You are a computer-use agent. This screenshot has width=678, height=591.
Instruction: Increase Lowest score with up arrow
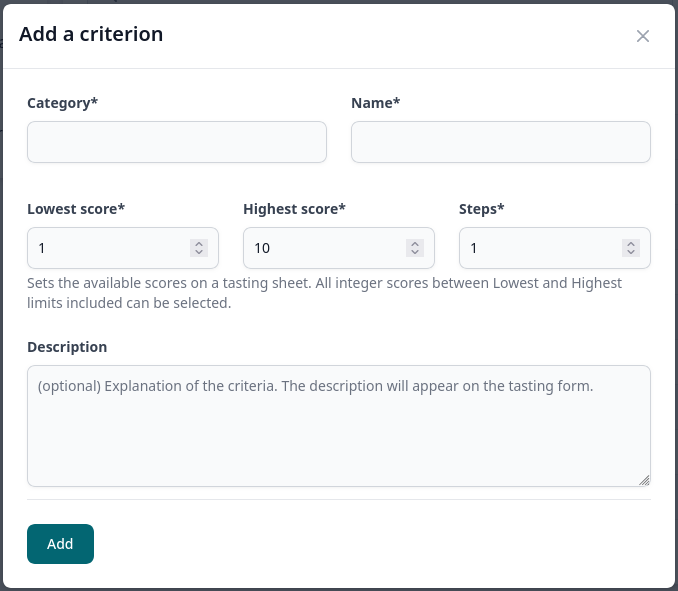(199, 244)
